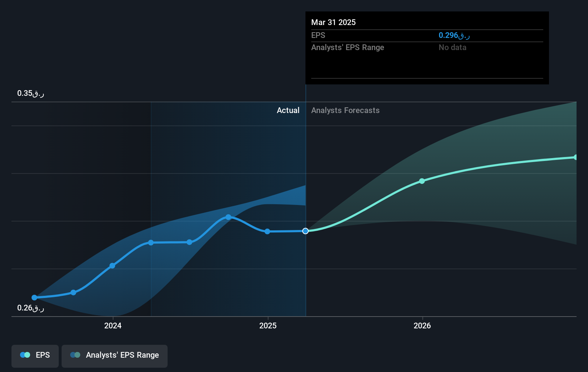This screenshot has height=372, width=588.
Task: Click the second EPS data point in late 2023
Action: pyautogui.click(x=73, y=293)
